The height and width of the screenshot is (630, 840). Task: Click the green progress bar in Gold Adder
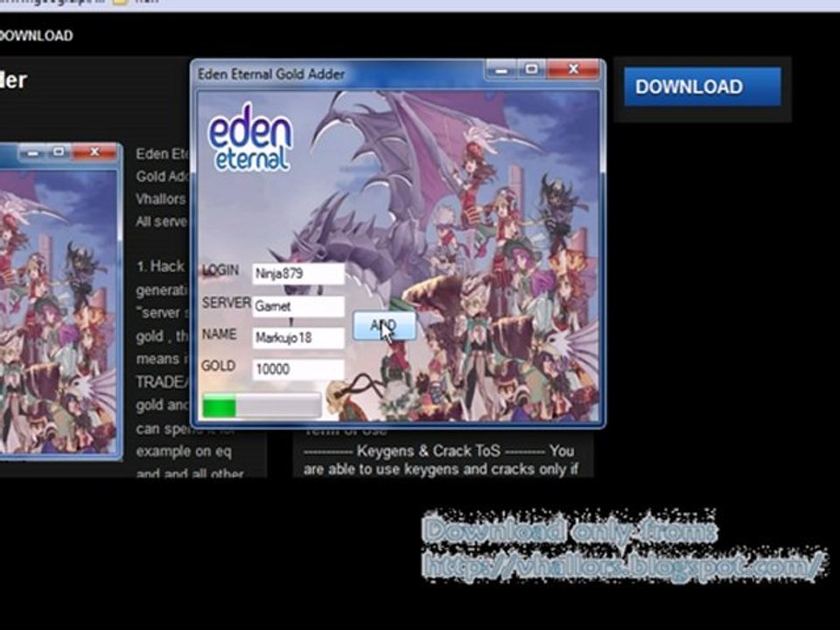coord(262,405)
